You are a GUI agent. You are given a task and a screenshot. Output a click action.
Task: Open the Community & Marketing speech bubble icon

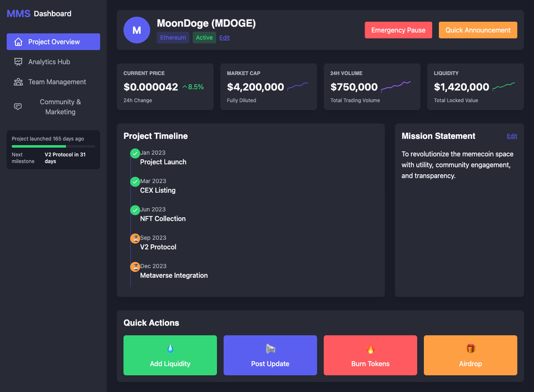(17, 107)
